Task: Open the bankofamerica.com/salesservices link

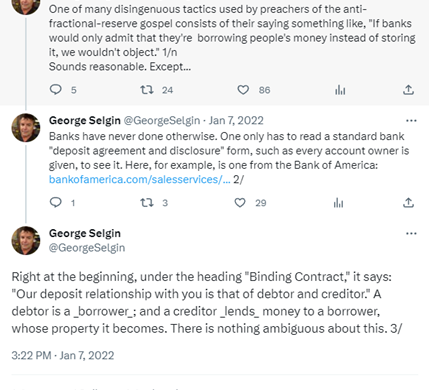Action: pos(140,179)
